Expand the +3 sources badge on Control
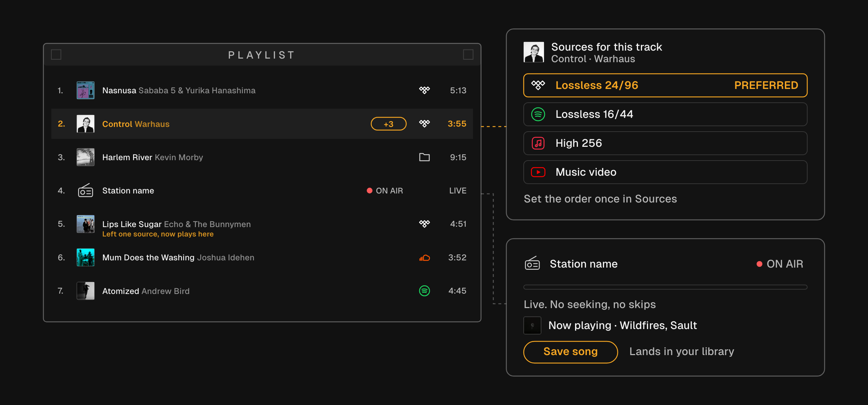The width and height of the screenshot is (868, 405). pos(388,124)
